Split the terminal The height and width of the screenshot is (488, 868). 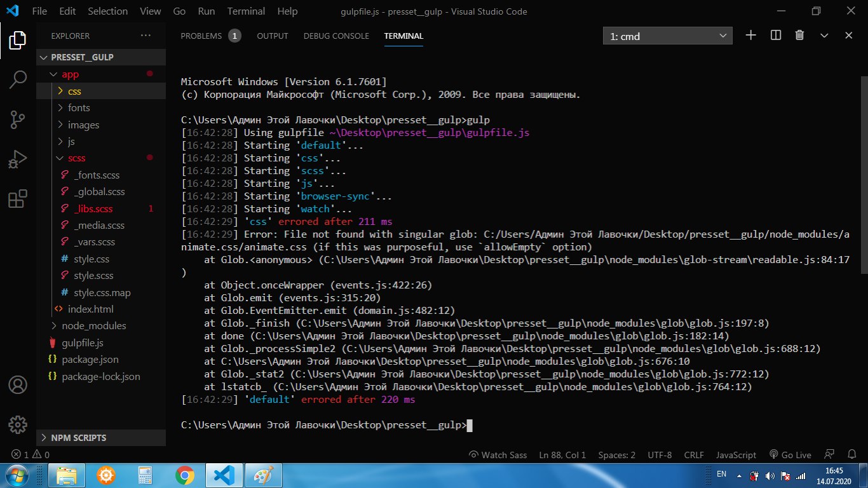point(775,36)
